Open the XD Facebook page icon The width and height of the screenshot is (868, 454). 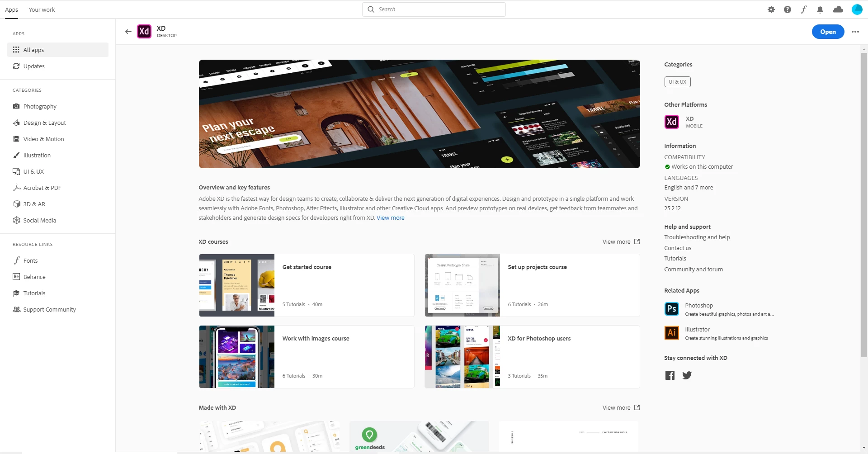coord(670,375)
